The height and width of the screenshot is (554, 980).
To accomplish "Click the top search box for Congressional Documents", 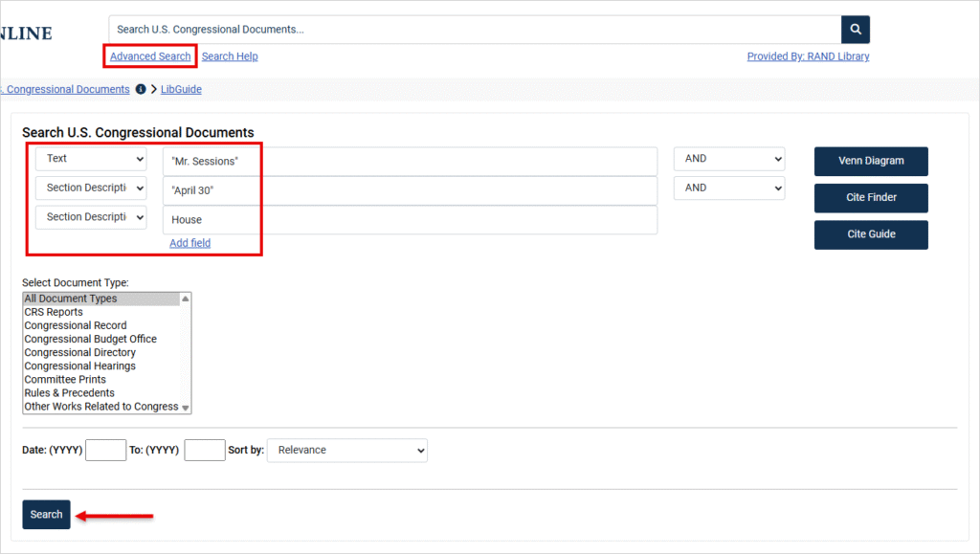I will click(x=475, y=30).
